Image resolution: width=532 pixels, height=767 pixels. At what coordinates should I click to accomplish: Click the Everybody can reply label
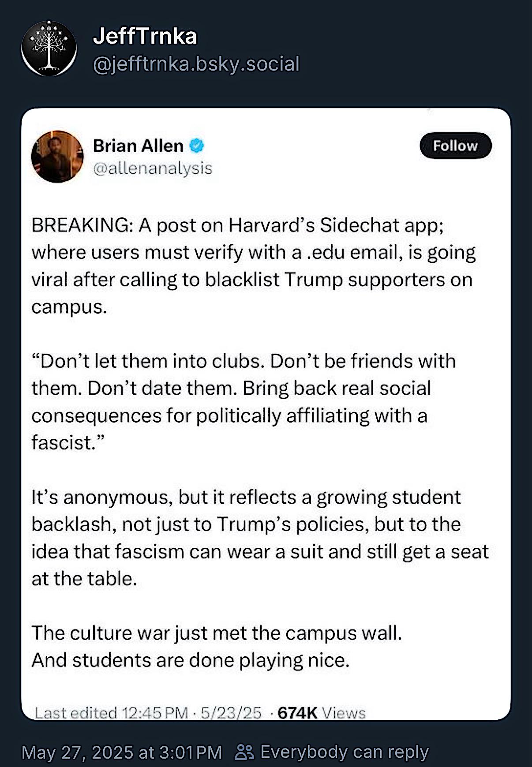tap(345, 752)
